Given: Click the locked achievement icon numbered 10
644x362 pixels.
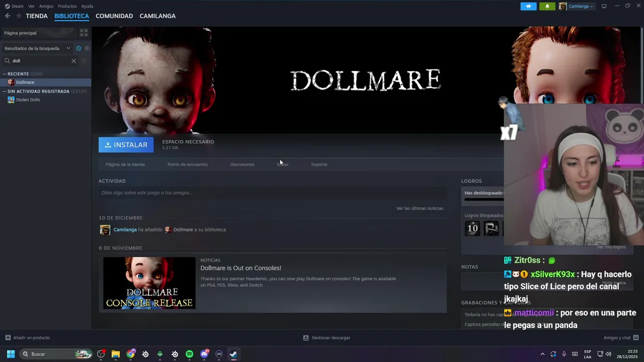Looking at the screenshot, I should pyautogui.click(x=472, y=229).
